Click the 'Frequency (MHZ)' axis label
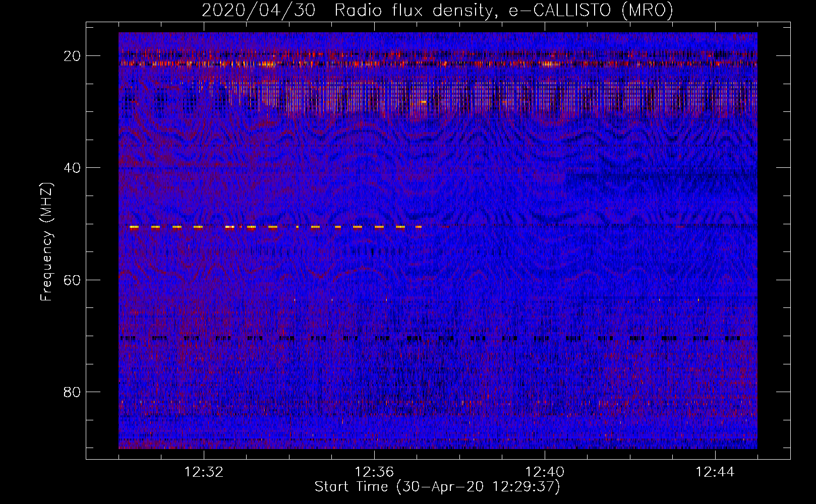This screenshot has width=816, height=504. 46,242
